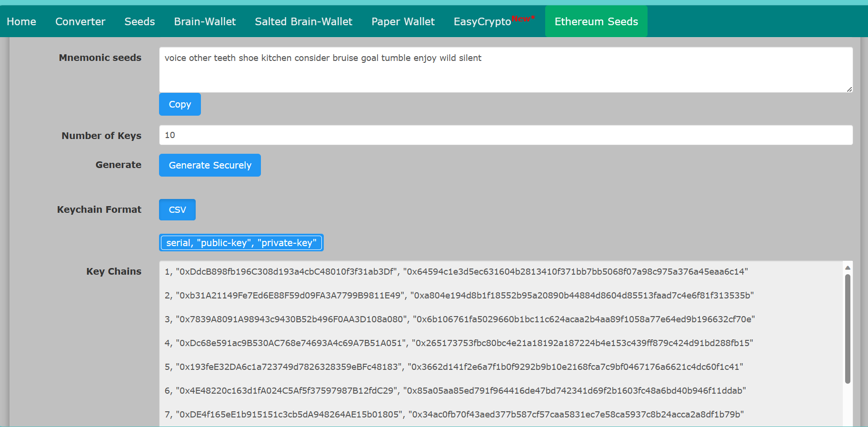Image resolution: width=868 pixels, height=427 pixels.
Task: Select the Paper Wallet tab
Action: [x=403, y=21]
